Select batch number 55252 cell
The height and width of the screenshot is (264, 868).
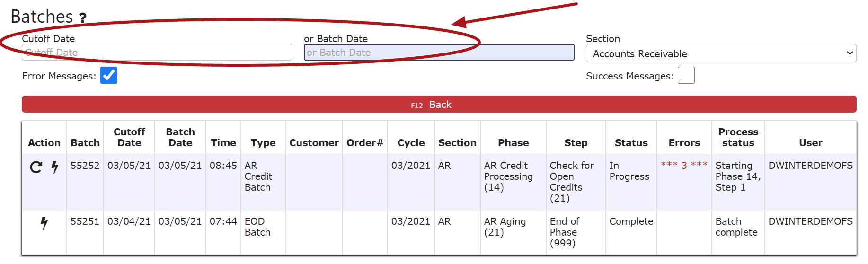(x=85, y=166)
